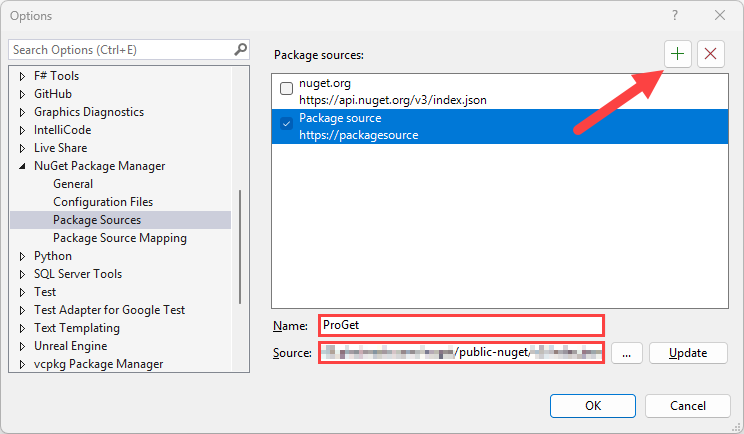This screenshot has height=434, width=744.
Task: Select Unreal Engine in options tree
Action: [70, 346]
